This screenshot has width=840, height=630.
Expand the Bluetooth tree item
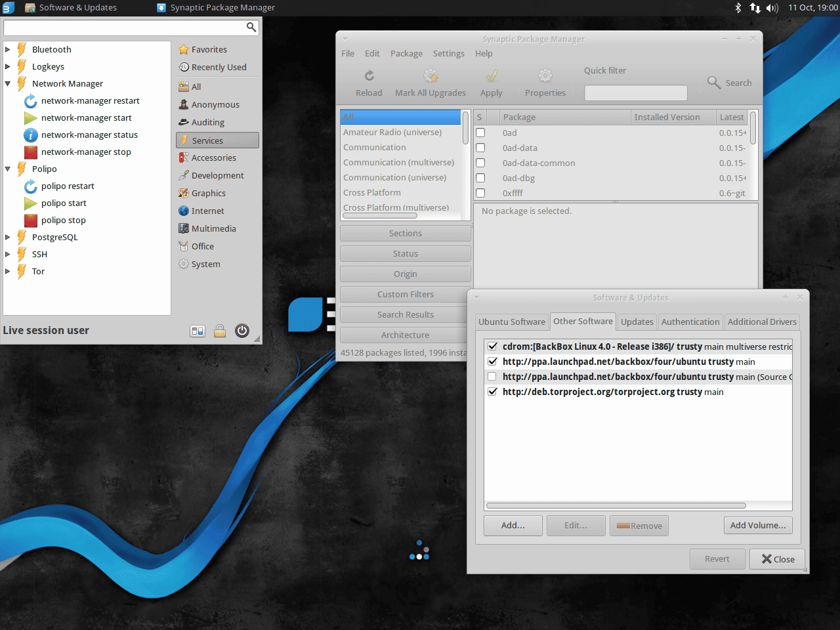(x=7, y=49)
